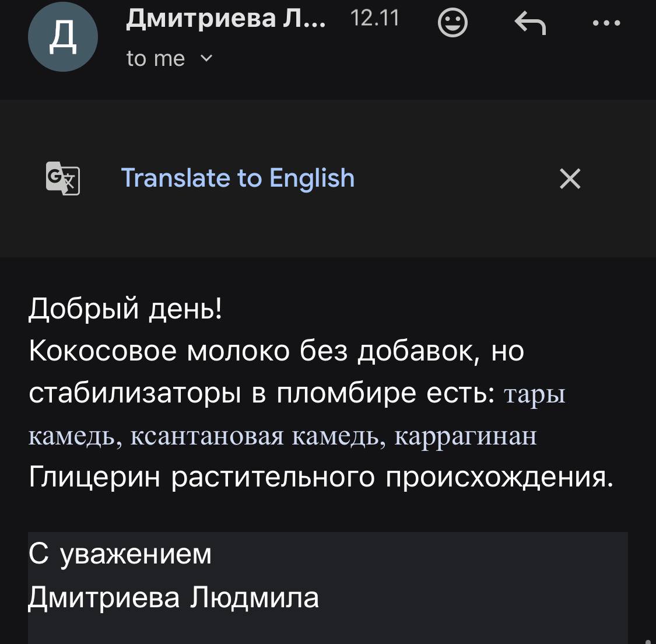The image size is (656, 644).
Task: Open the sender name Дмитриева Л...
Action: (226, 19)
